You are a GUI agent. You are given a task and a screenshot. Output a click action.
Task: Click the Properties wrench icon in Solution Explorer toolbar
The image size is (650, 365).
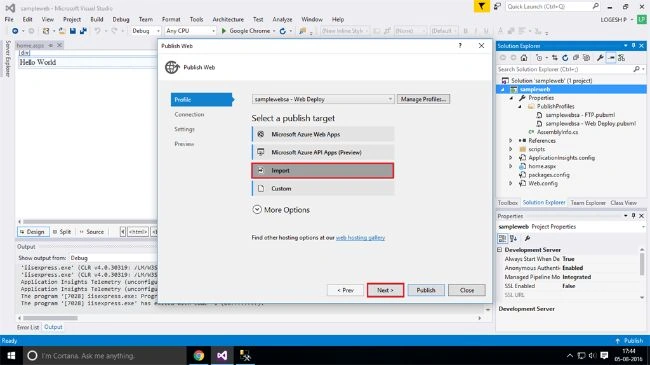coord(600,58)
